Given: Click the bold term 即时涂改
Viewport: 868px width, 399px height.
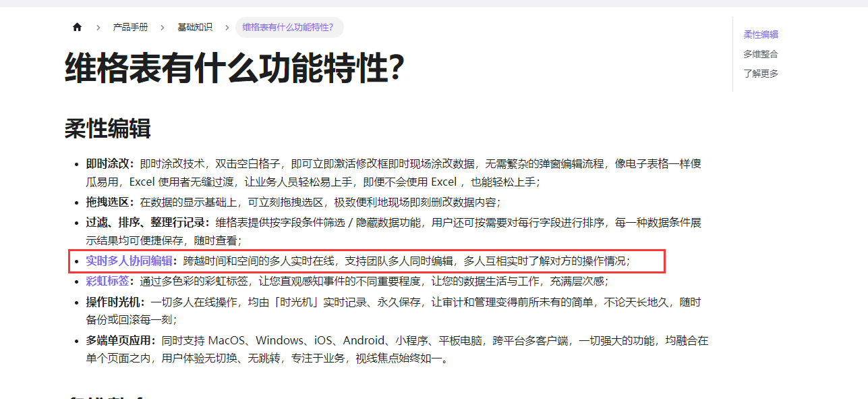Looking at the screenshot, I should click(107, 163).
